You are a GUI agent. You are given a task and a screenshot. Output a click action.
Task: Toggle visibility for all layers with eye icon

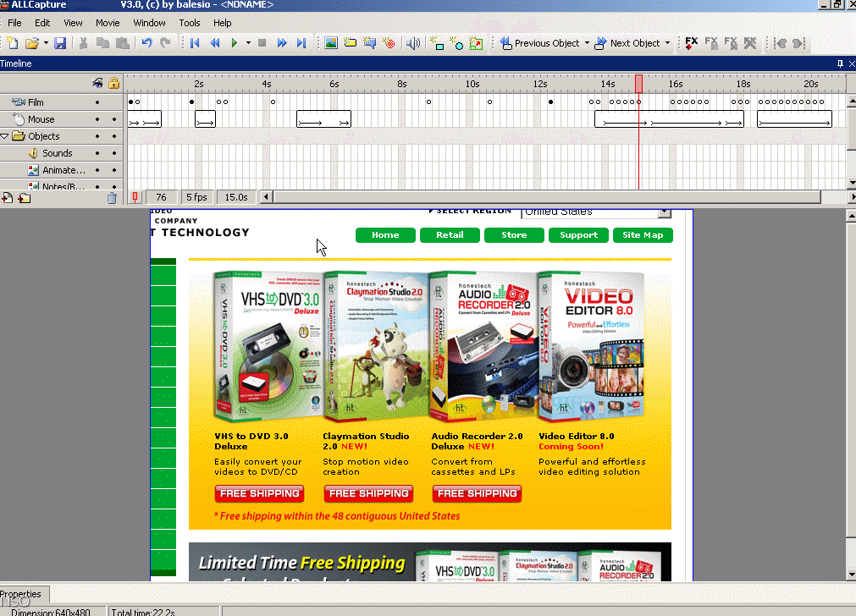[97, 83]
